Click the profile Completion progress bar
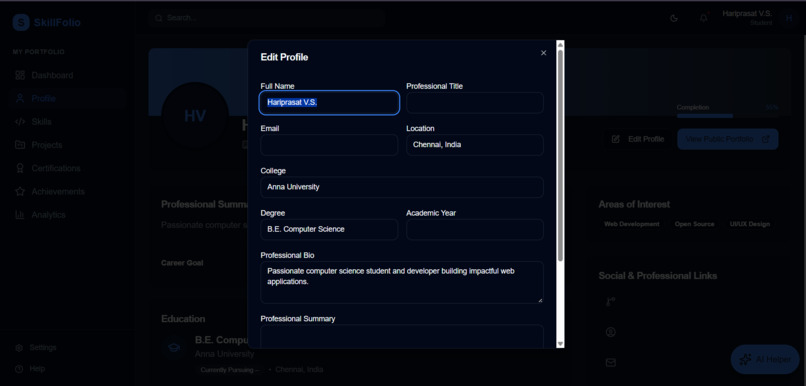Screen dimensions: 806x386 coord(727,116)
